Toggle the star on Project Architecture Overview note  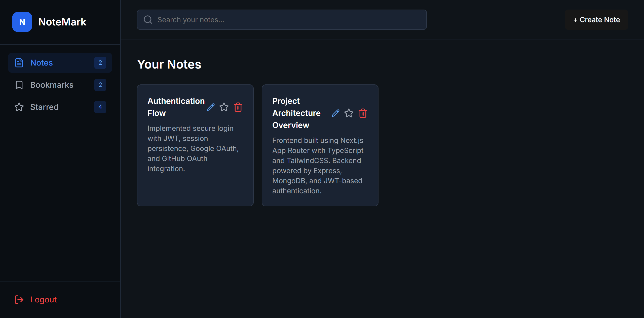(349, 113)
